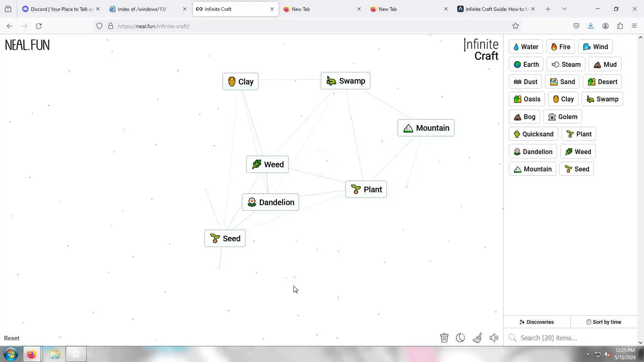Show hidden system tray icons
This screenshot has height=362, width=644.
tap(588, 354)
